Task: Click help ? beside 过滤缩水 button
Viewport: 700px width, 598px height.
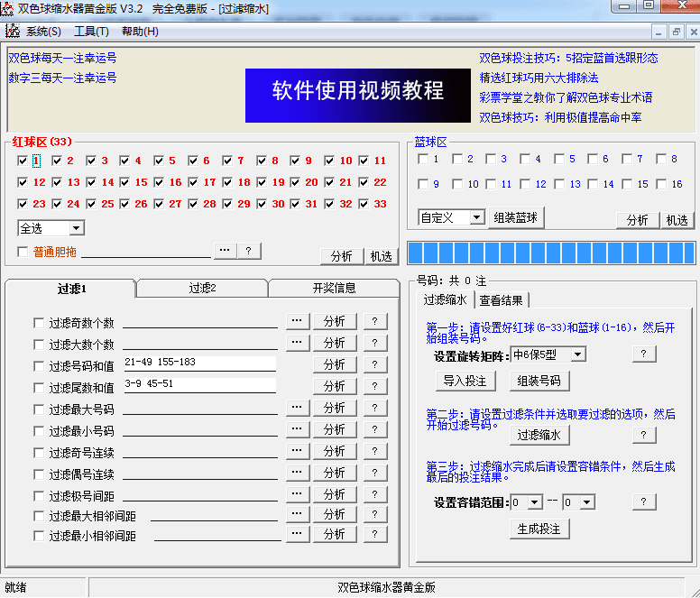Action: pos(643,435)
